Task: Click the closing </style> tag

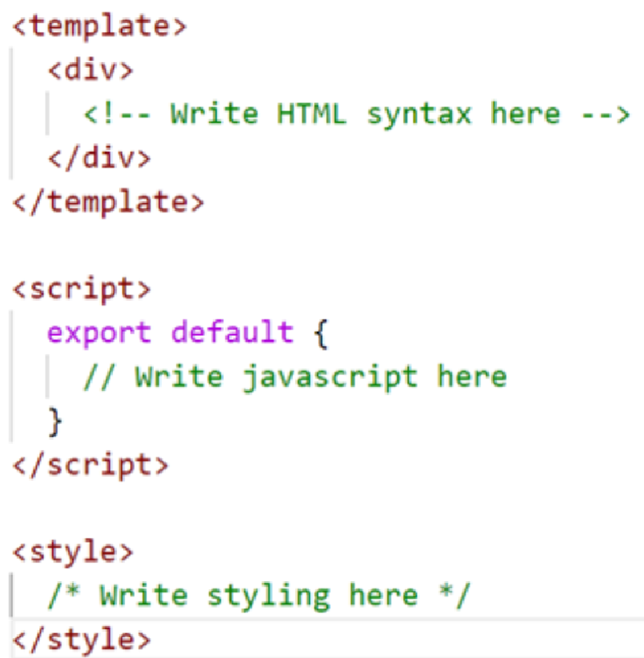Action: point(82,640)
